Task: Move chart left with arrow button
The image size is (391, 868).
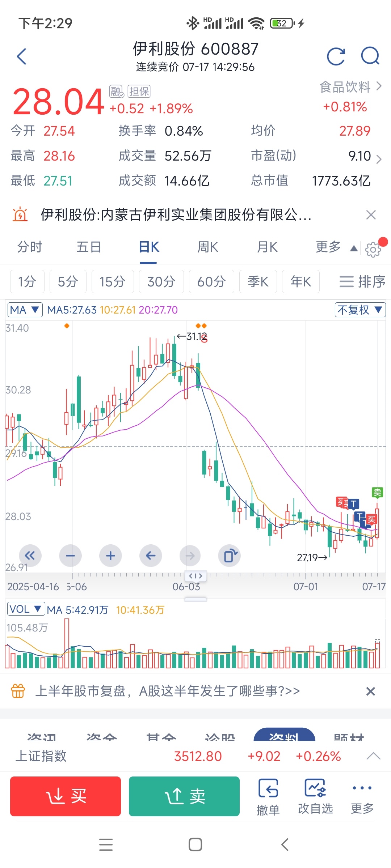Action: 151,556
